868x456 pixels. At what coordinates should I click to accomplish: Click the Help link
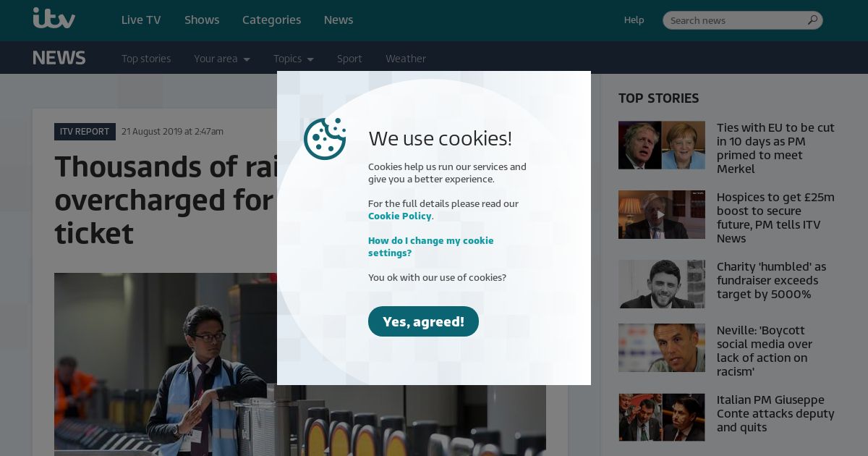[x=634, y=20]
